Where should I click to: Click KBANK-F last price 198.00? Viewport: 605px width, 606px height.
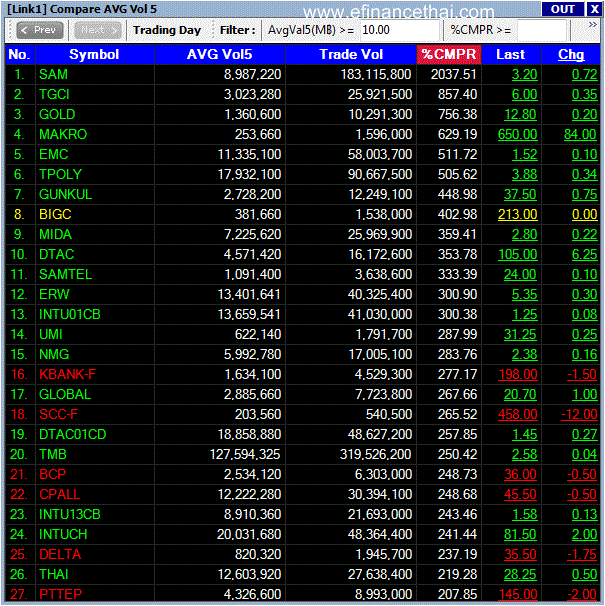click(x=518, y=374)
